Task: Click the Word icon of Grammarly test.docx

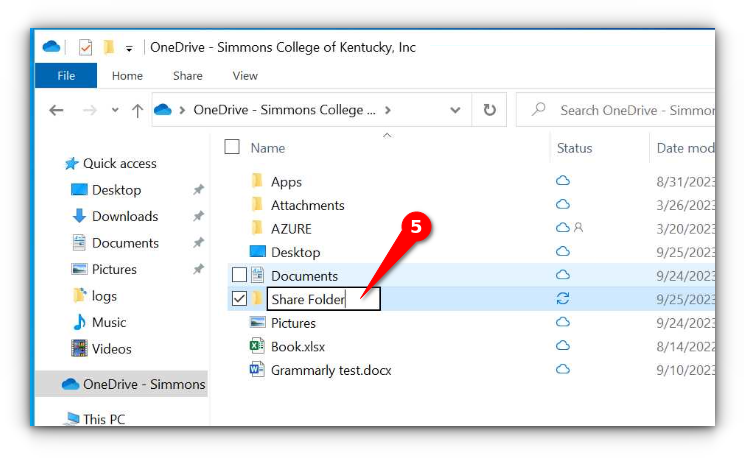Action: tap(257, 369)
